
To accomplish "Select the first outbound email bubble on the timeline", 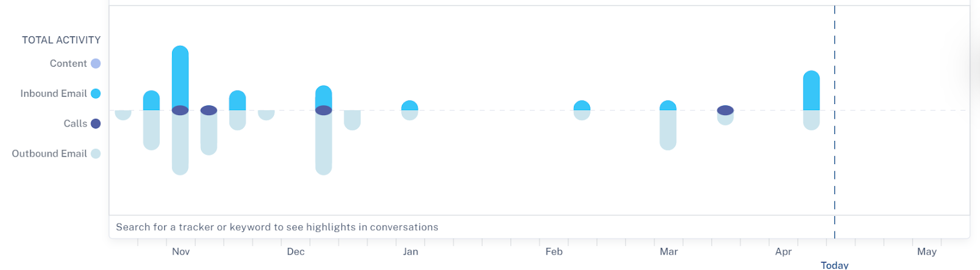I will [123, 114].
